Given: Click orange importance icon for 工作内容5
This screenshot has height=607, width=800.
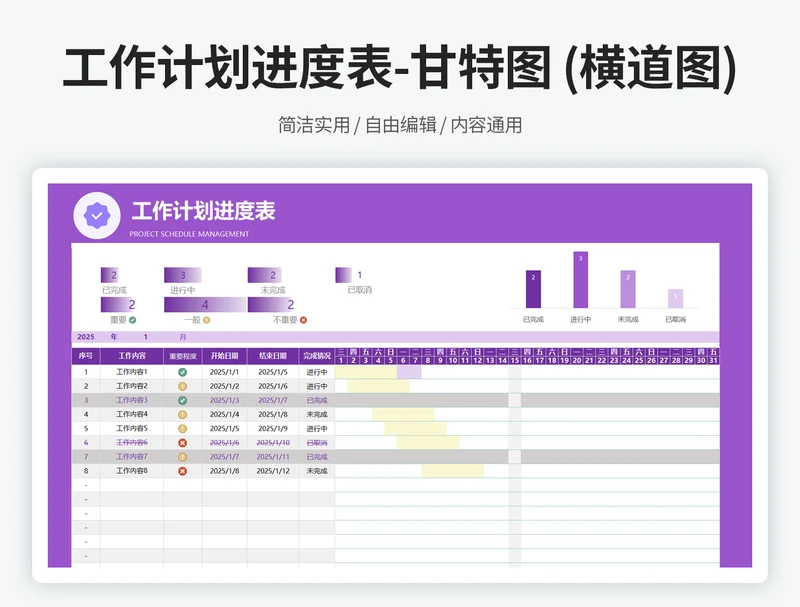Looking at the screenshot, I should point(182,429).
